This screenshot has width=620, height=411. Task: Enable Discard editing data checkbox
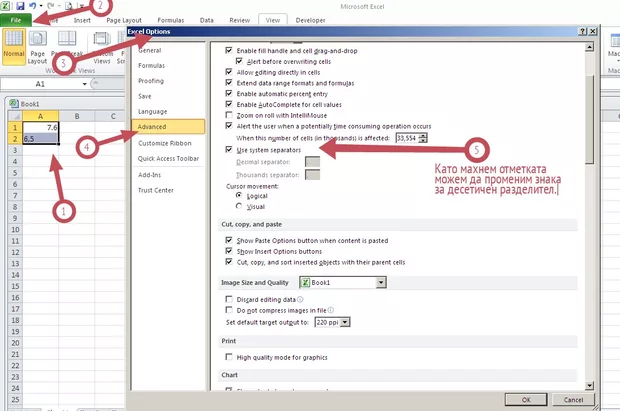[x=229, y=299]
